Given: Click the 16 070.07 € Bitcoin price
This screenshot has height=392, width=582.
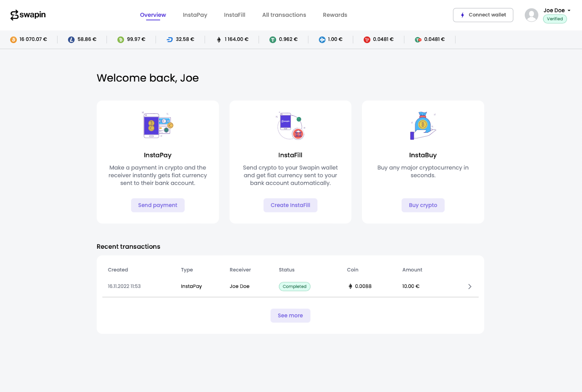Looking at the screenshot, I should pyautogui.click(x=33, y=39).
